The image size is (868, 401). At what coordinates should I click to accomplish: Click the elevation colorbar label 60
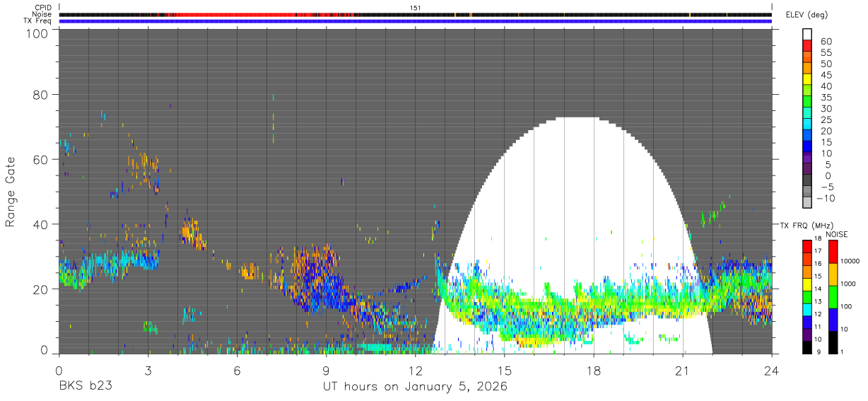[825, 42]
